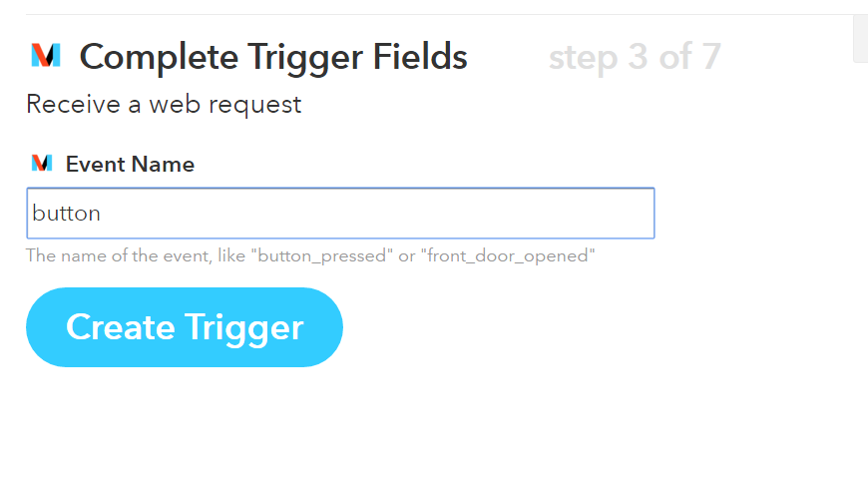Click the "Receive a web request" subtitle
This screenshot has width=868, height=478.
[164, 104]
